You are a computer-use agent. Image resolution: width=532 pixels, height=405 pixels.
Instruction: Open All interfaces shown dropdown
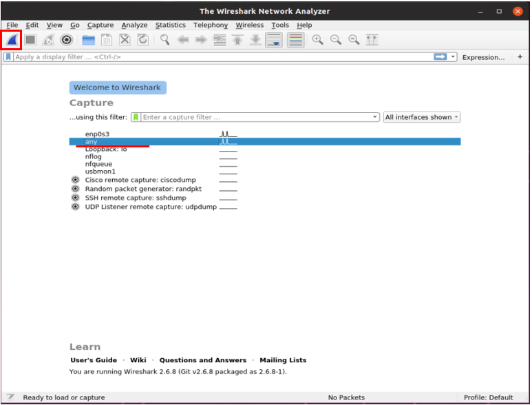pyautogui.click(x=422, y=117)
